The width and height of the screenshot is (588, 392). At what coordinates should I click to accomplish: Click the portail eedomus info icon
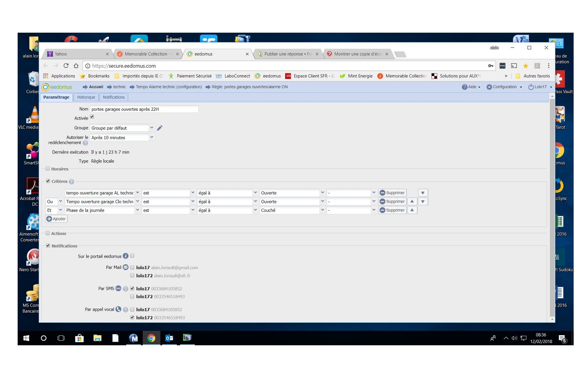[x=125, y=256]
